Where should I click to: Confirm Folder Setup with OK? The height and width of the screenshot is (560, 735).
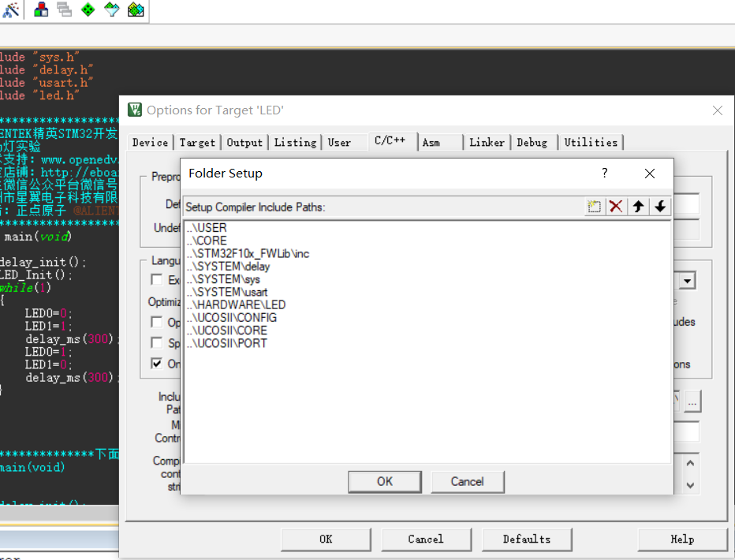(385, 482)
